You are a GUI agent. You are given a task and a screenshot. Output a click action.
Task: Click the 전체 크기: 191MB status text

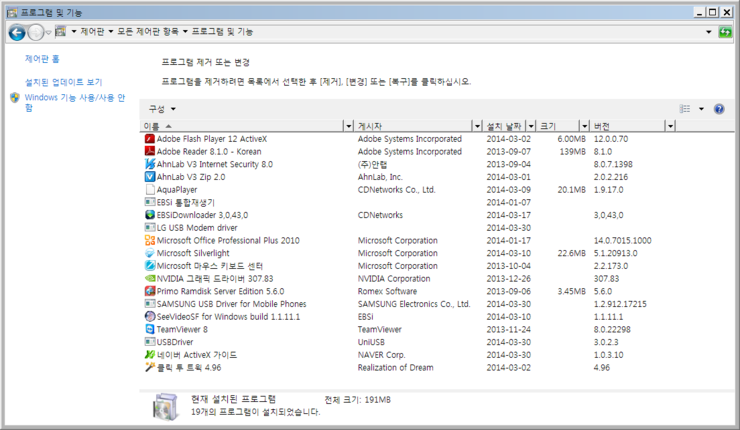coord(357,400)
